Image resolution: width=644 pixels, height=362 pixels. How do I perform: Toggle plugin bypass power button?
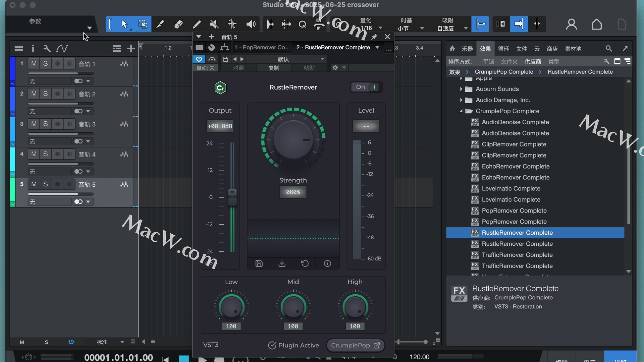click(199, 59)
